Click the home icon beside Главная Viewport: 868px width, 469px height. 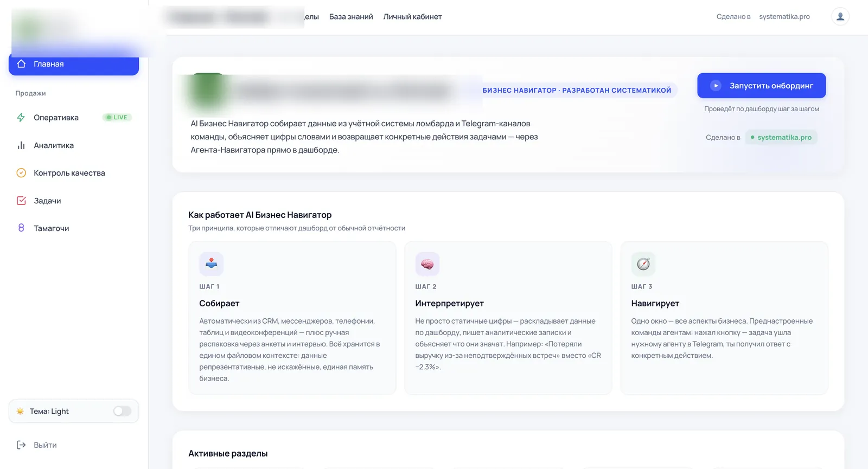pos(21,64)
